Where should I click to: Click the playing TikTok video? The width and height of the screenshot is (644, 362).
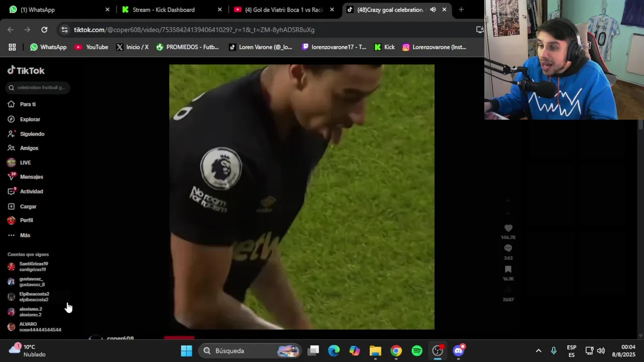(302, 197)
